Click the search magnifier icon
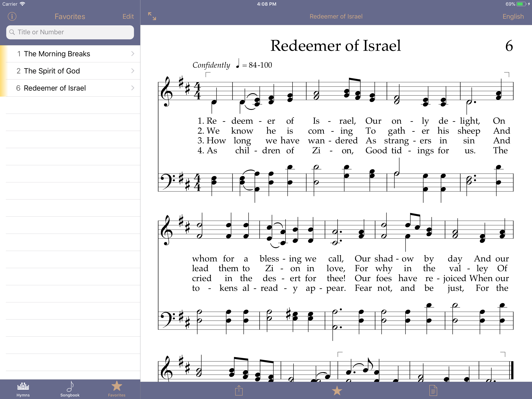Image resolution: width=532 pixels, height=399 pixels. (12, 32)
